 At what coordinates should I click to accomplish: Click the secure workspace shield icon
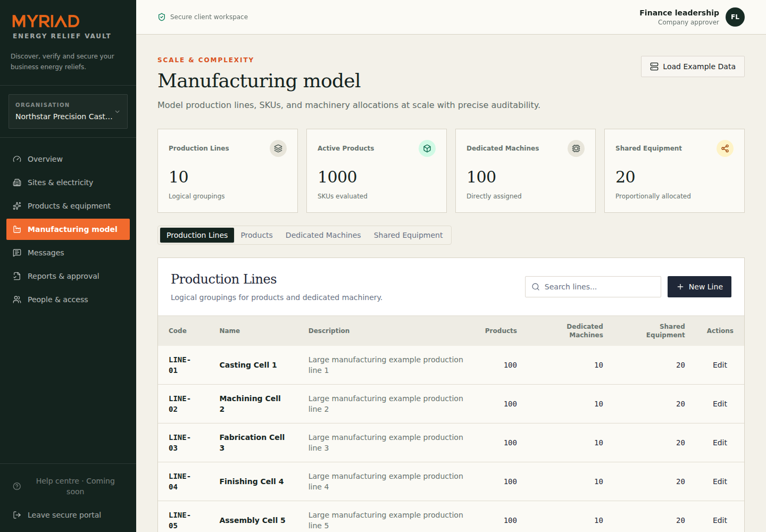pyautogui.click(x=162, y=17)
